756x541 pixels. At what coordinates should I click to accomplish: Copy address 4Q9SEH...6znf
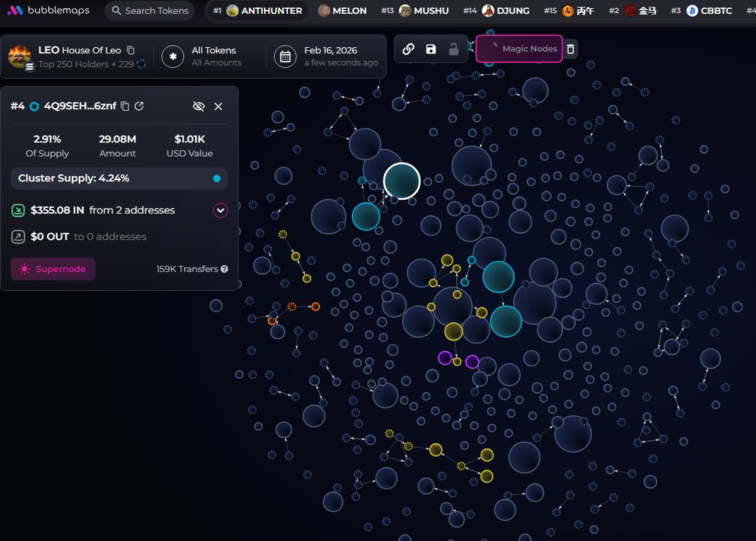click(125, 106)
